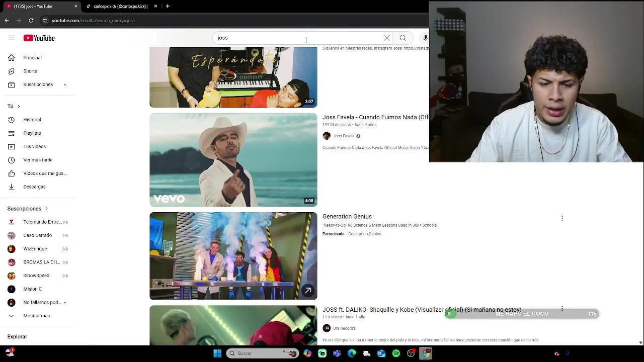This screenshot has height=362, width=644.
Task: Go to the YouTube logo home
Action: coord(39,38)
